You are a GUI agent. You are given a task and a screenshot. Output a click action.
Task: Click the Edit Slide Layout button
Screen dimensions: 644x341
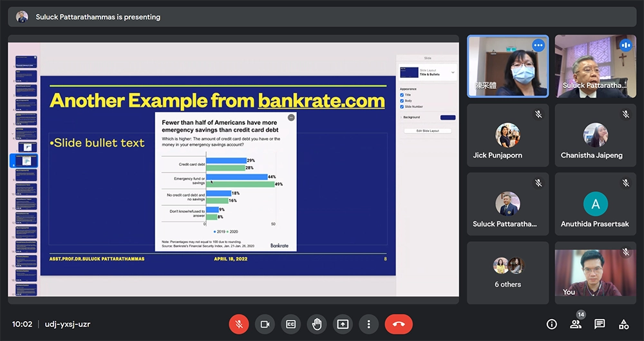(x=428, y=131)
